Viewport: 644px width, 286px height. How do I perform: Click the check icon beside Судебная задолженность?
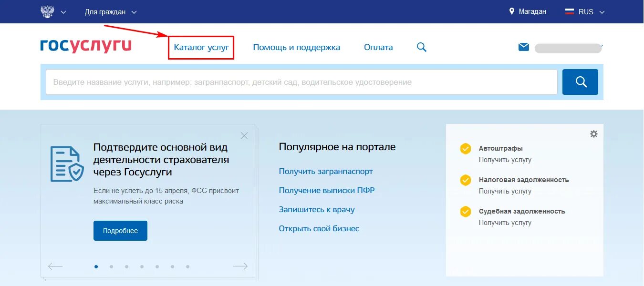pos(466,212)
